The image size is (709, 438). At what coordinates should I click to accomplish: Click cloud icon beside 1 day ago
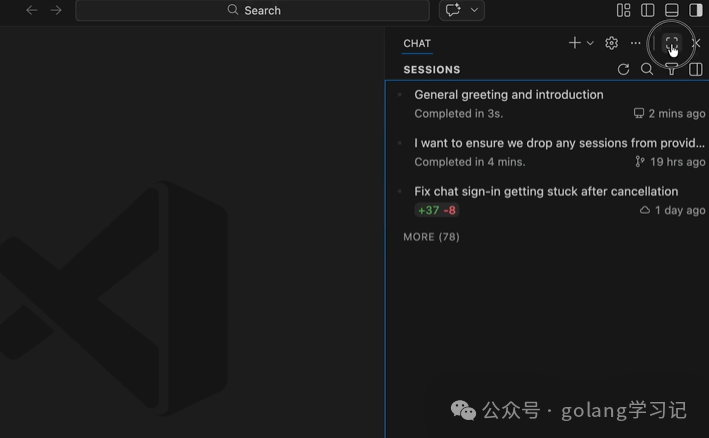[x=644, y=210]
